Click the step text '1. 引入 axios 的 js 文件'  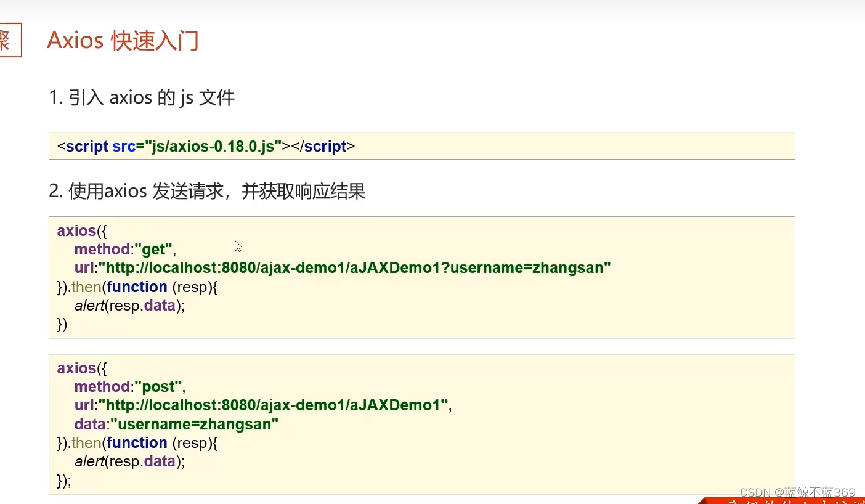point(142,97)
